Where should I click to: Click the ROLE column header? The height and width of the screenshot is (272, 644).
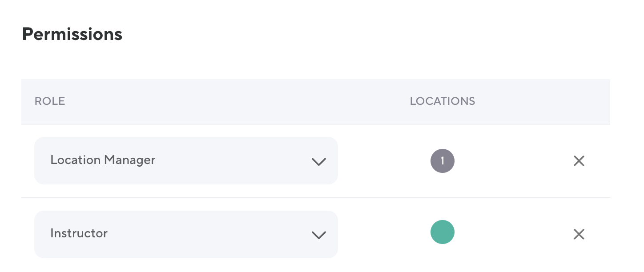tap(50, 101)
